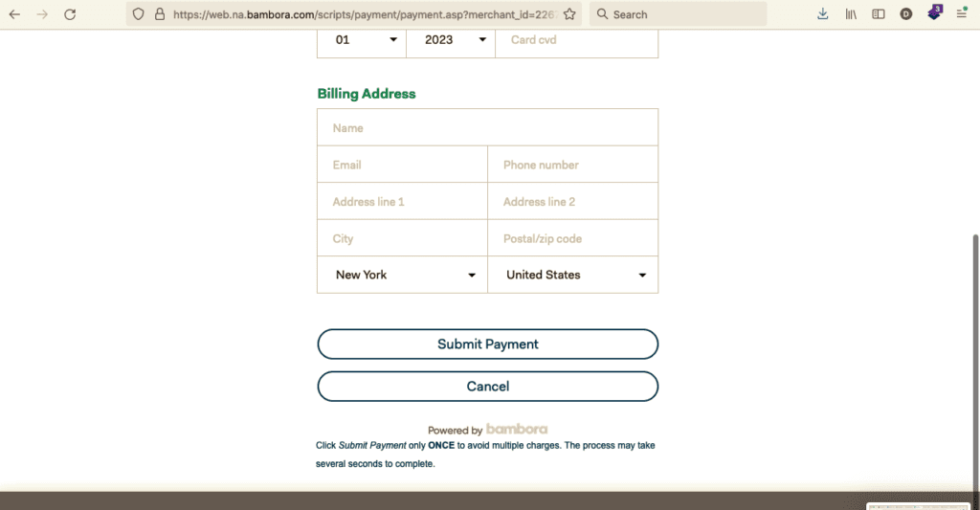Click the City field
The image size is (980, 510).
[402, 238]
